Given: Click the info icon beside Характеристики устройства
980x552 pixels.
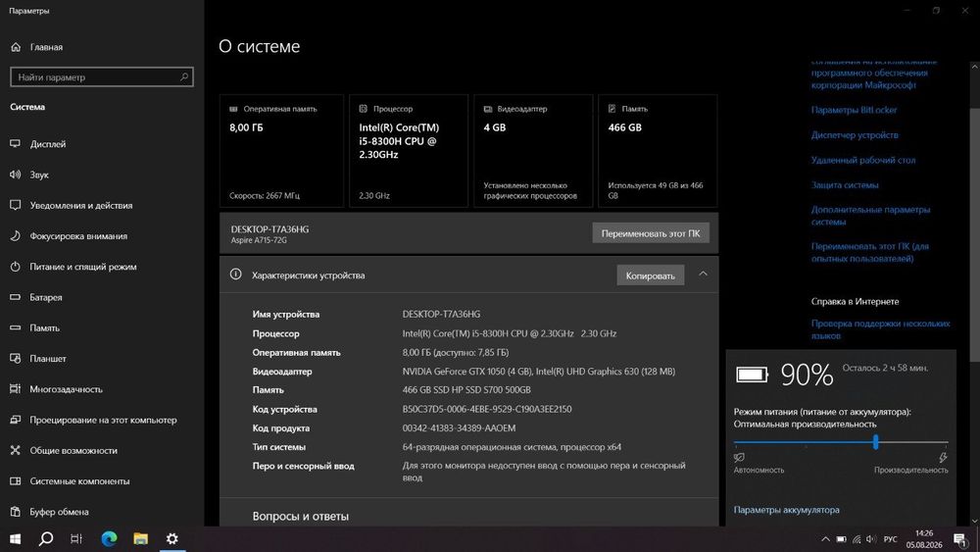Looking at the screenshot, I should point(235,274).
